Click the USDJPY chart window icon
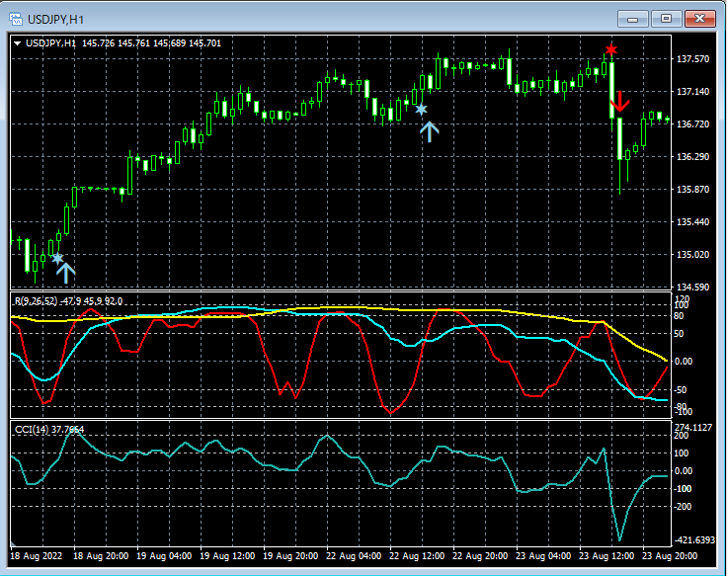 pos(16,19)
